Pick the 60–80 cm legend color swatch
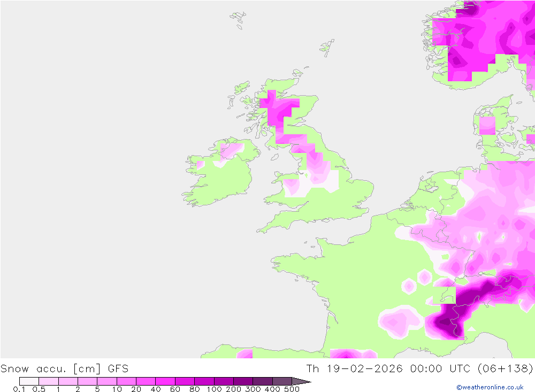This screenshot has height=392, width=535. point(185,381)
